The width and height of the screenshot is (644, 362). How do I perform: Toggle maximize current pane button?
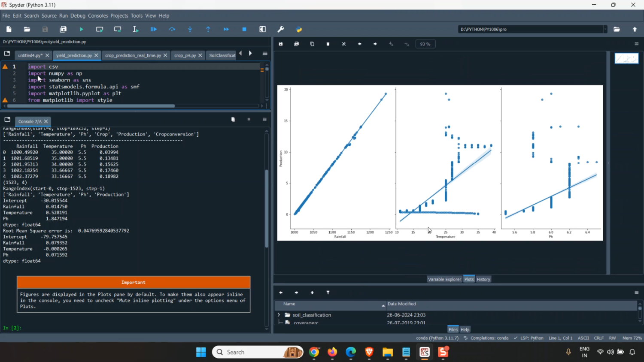(x=263, y=29)
